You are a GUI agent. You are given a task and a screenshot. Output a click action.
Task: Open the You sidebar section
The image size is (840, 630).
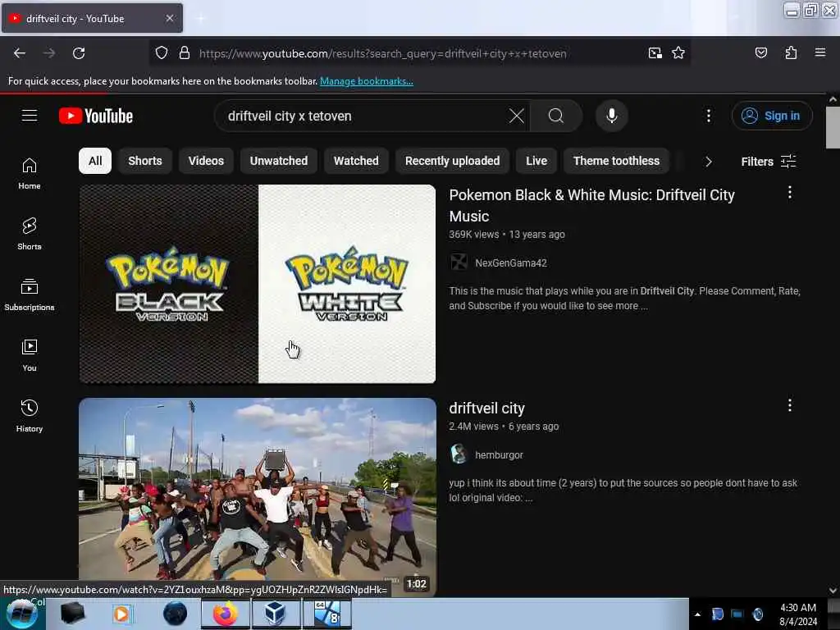[x=30, y=355]
